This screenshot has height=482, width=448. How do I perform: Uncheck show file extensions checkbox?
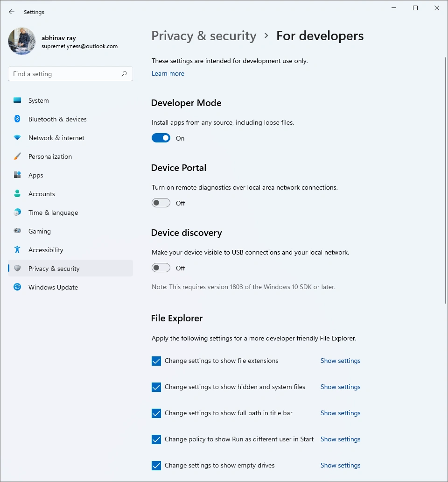pos(156,361)
